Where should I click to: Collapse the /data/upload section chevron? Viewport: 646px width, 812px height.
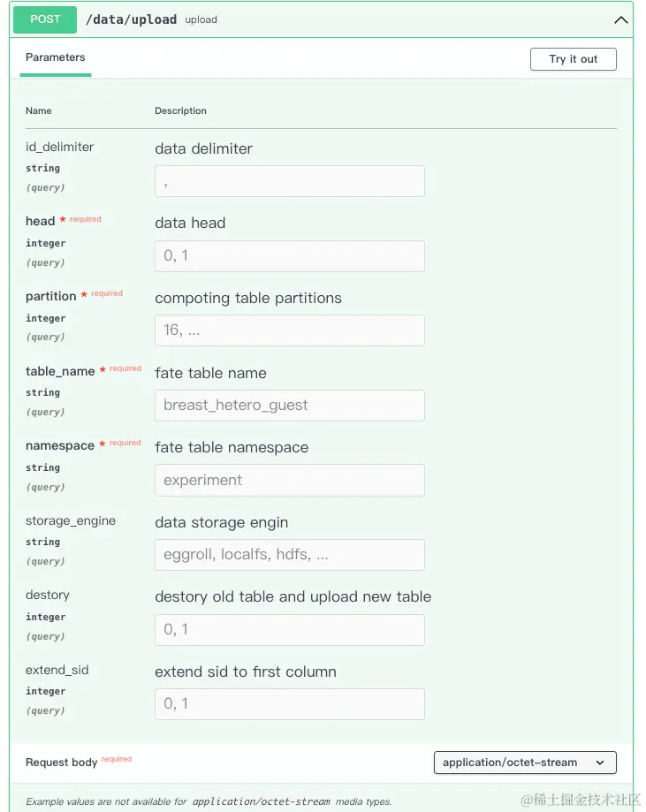(x=620, y=20)
